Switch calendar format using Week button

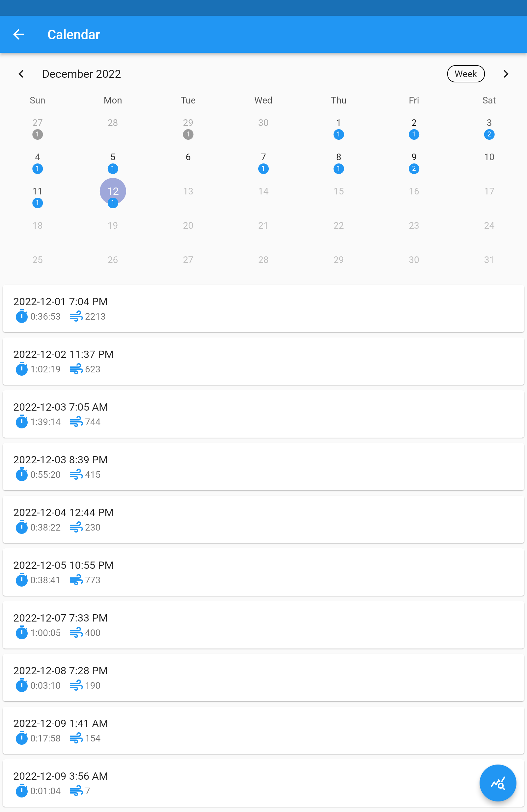click(x=466, y=74)
